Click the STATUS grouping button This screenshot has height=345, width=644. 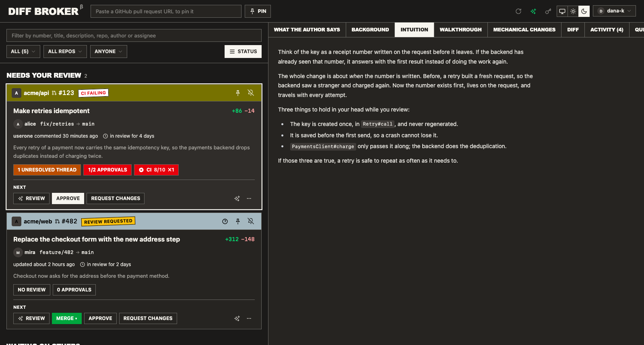[243, 52]
